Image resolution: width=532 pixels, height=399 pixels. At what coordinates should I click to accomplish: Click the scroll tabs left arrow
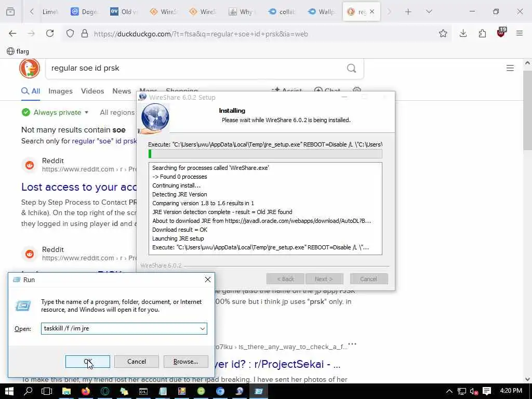(x=32, y=11)
